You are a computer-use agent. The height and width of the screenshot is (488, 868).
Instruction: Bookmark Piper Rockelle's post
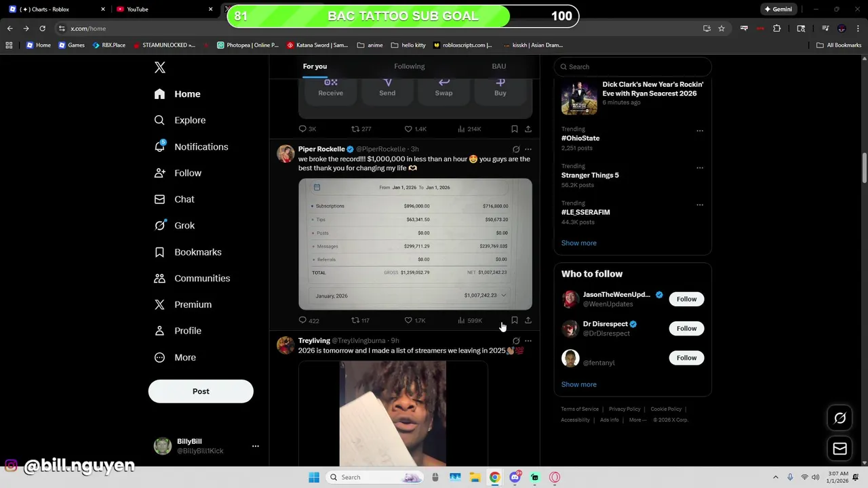click(x=515, y=321)
